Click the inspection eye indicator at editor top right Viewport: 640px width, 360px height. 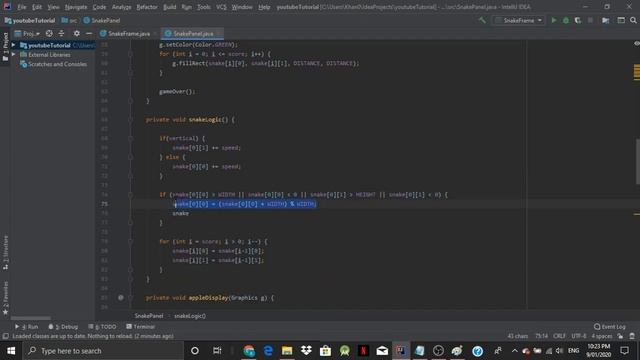[x=636, y=43]
